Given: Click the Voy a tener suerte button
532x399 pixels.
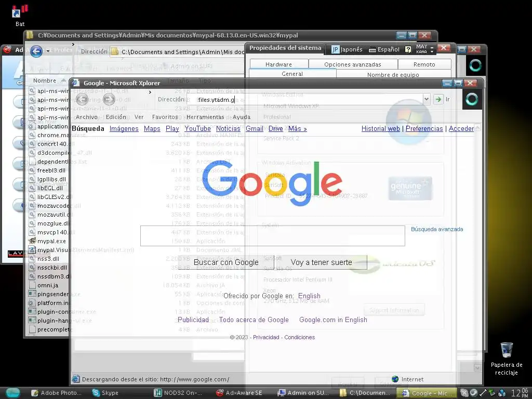Looking at the screenshot, I should pyautogui.click(x=321, y=262).
